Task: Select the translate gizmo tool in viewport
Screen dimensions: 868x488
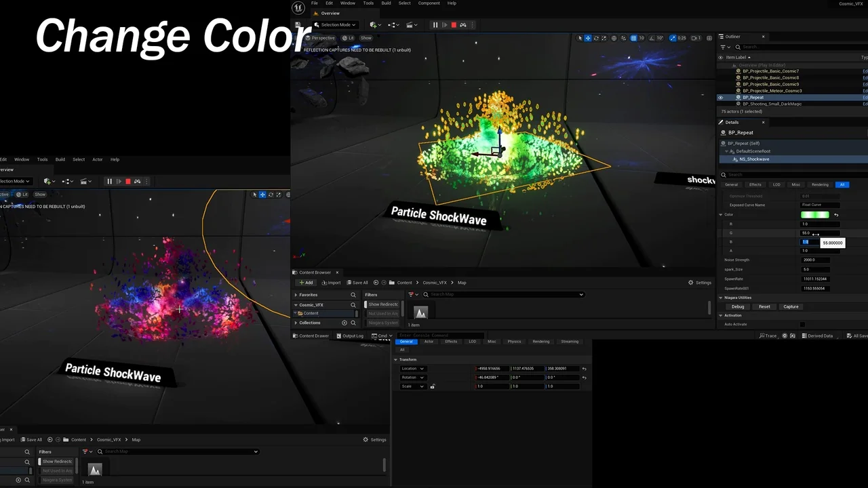Action: [x=588, y=38]
